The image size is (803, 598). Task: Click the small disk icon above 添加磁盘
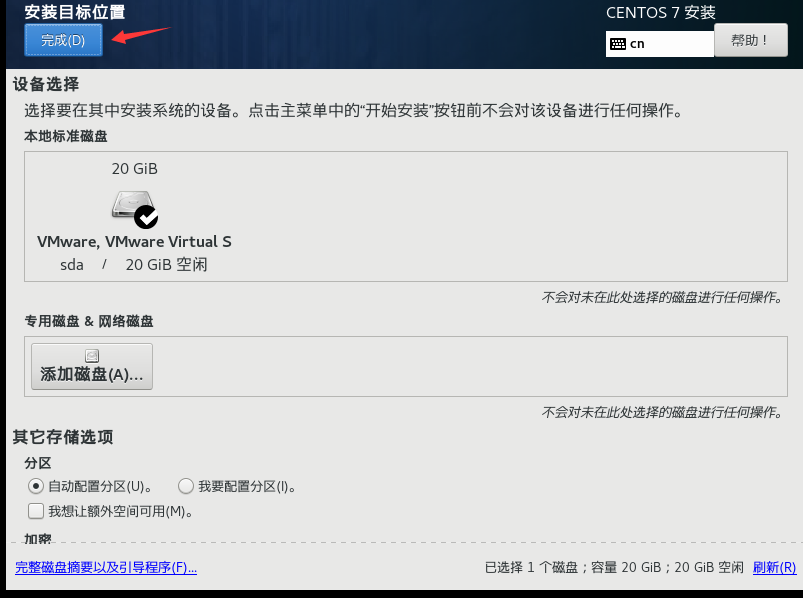(x=92, y=356)
